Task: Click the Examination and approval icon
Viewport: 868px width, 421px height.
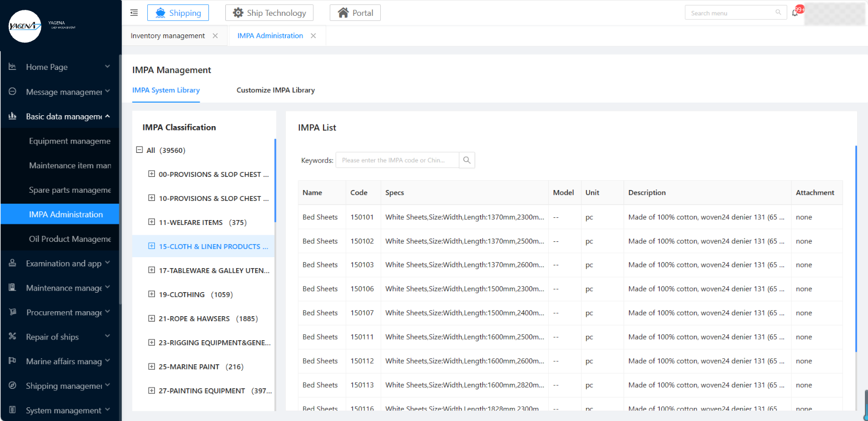Action: click(13, 263)
